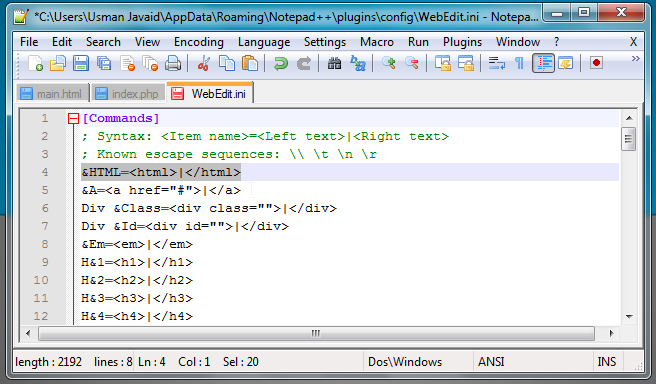The height and width of the screenshot is (384, 656).
Task: Close document with menu bar X
Action: 633,42
